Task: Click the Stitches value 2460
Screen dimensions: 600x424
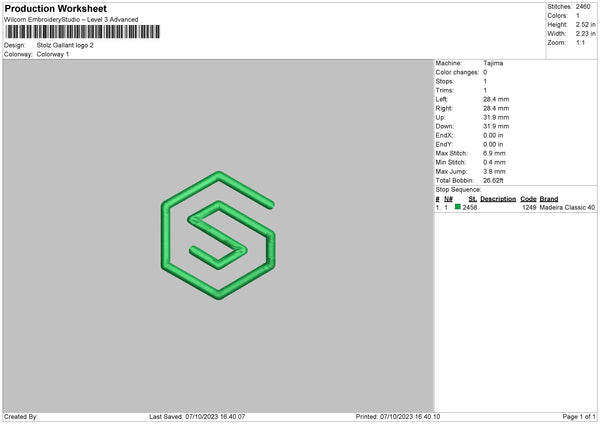Action: pos(583,7)
